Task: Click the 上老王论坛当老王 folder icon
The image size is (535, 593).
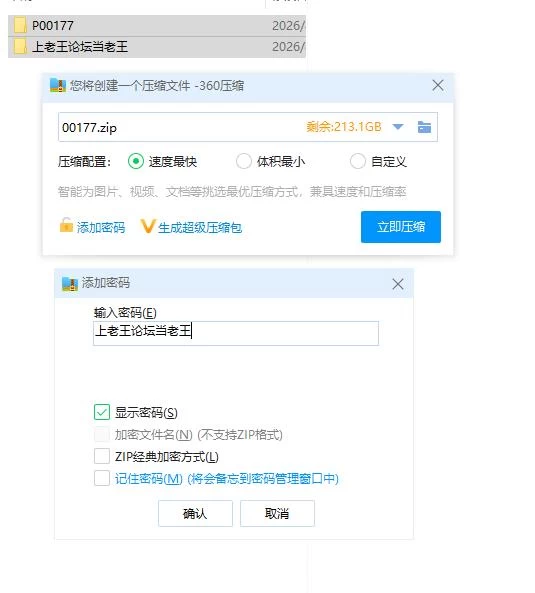Action: [20, 47]
